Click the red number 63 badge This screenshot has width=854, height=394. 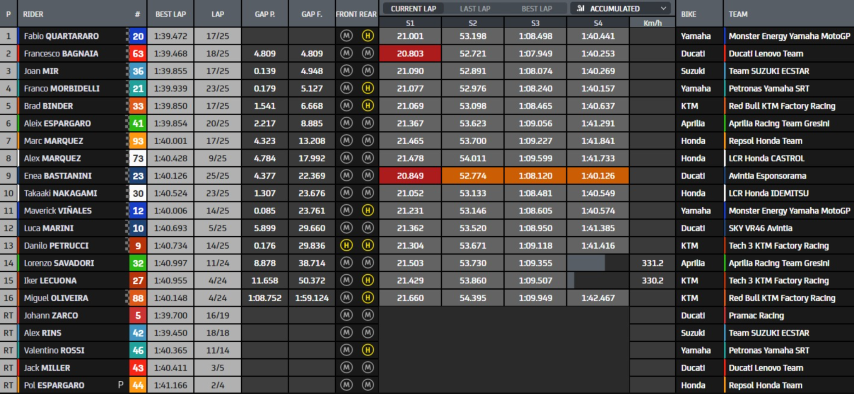[138, 53]
